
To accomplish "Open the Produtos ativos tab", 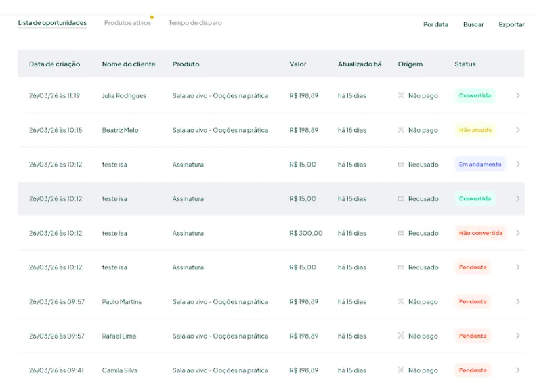I will pyautogui.click(x=127, y=23).
